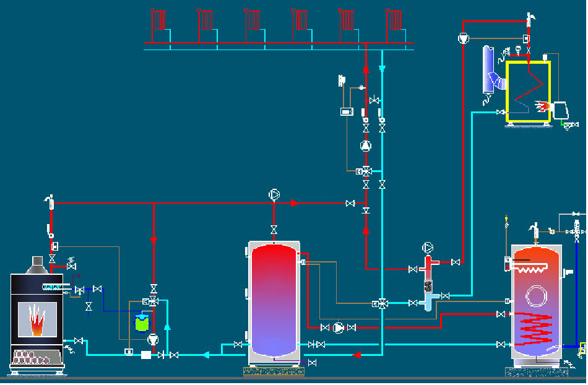Click the pump above the hydraulic separator
The image size is (588, 385).
coord(428,248)
